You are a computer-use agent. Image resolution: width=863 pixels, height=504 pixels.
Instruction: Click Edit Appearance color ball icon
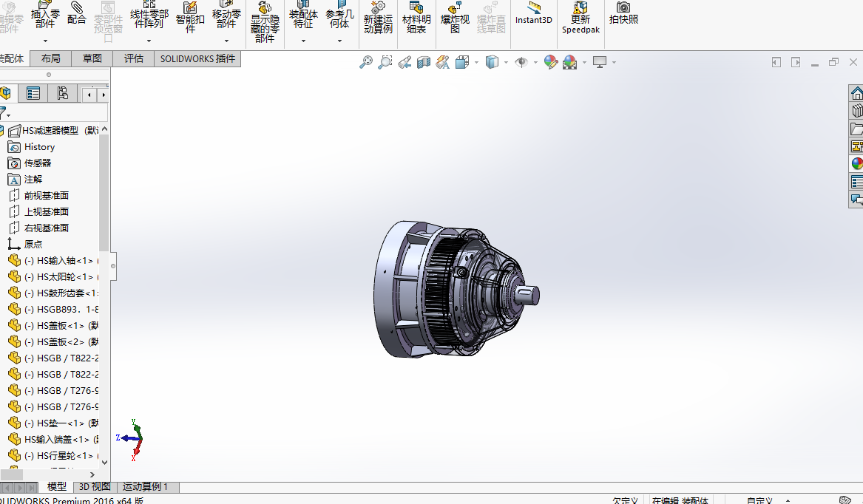click(x=551, y=61)
